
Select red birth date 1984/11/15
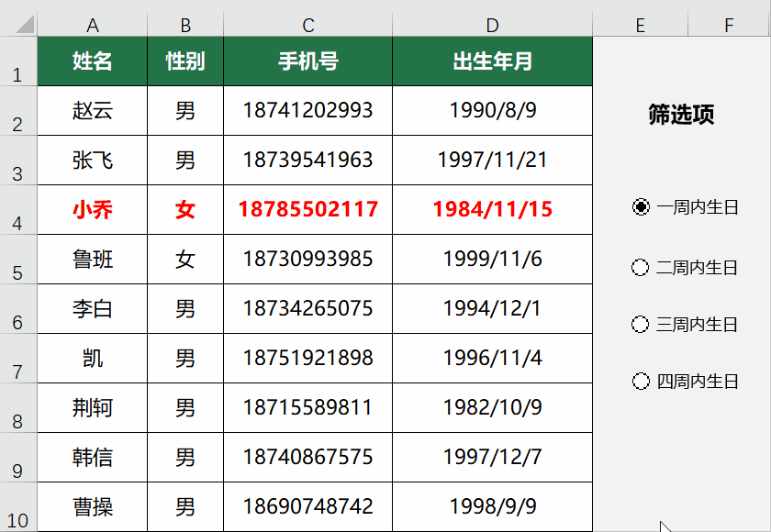point(492,210)
